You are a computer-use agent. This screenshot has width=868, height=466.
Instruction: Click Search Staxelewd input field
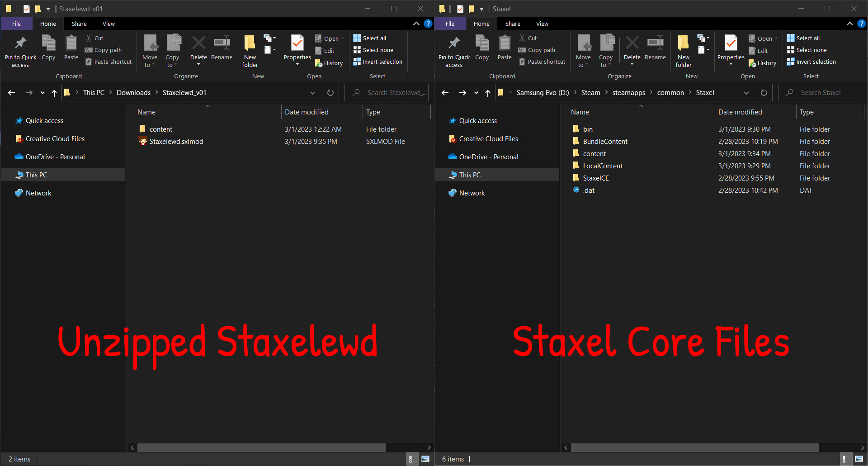click(387, 92)
